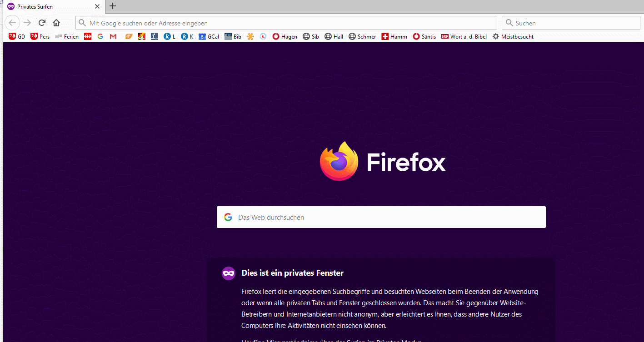Open the Google 'G' bookmark in toolbar
The height and width of the screenshot is (342, 644).
tap(100, 37)
